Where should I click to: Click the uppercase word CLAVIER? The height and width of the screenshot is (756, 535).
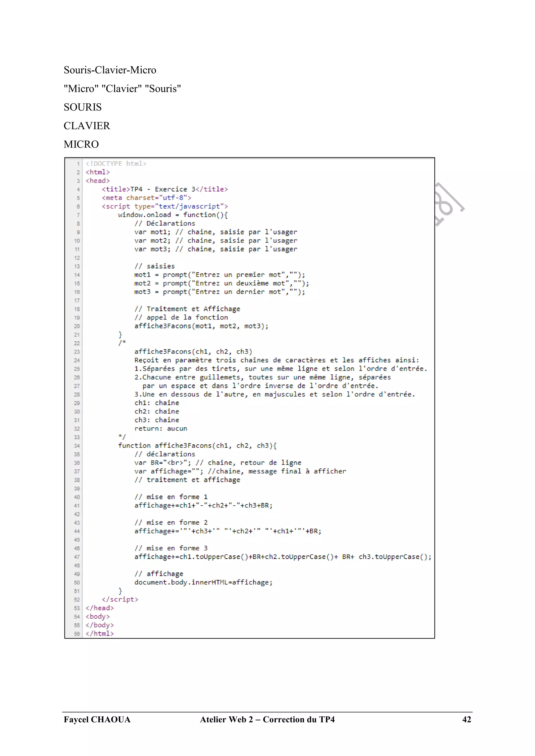pos(87,126)
